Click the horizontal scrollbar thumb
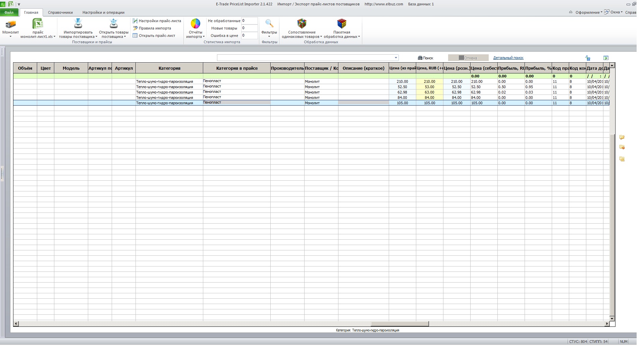644x362 pixels. click(399, 324)
